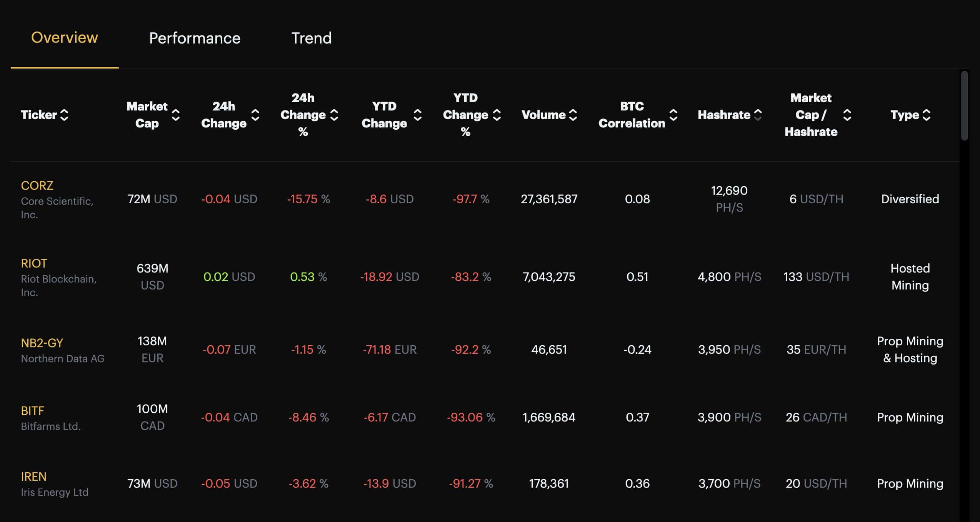Click the -8.46 % change value
The width and height of the screenshot is (980, 522).
click(x=308, y=417)
